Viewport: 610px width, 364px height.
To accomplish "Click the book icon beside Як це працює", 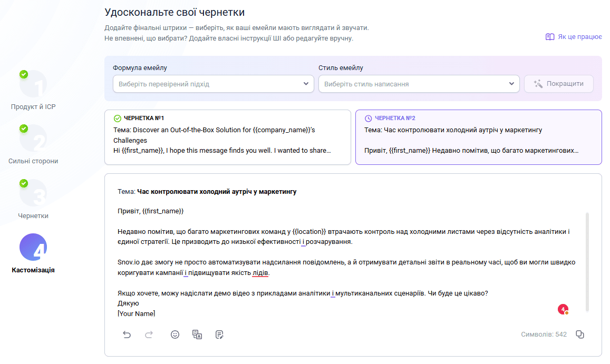I will (550, 37).
